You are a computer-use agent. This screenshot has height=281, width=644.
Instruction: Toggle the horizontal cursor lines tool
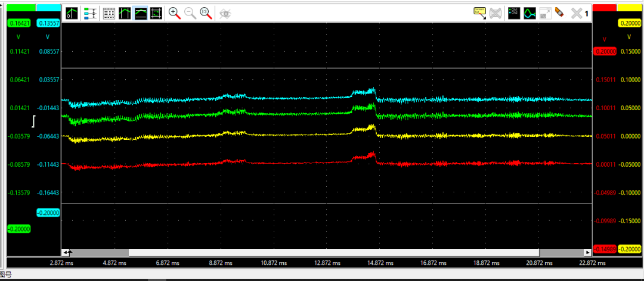tap(141, 13)
